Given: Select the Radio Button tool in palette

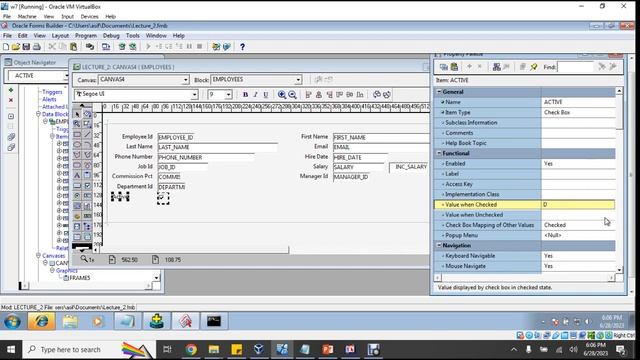Looking at the screenshot, I should click(x=77, y=196).
